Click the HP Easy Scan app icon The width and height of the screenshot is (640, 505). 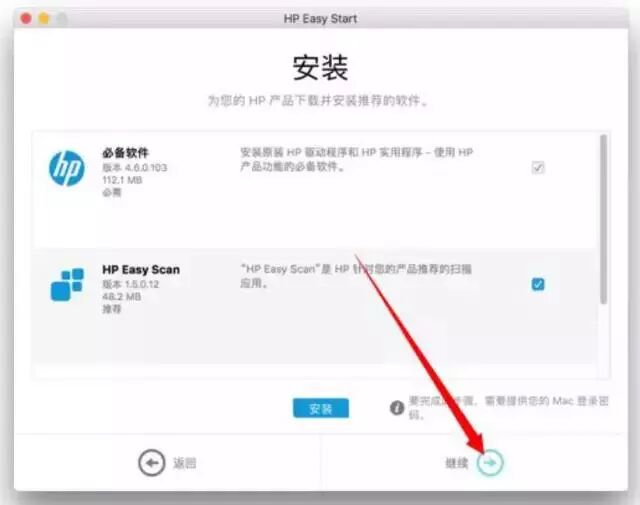[x=67, y=285]
